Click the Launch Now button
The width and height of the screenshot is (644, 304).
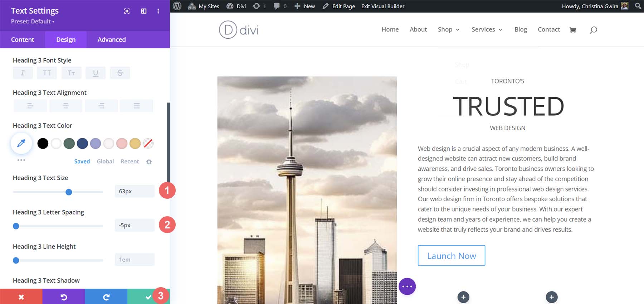point(451,256)
